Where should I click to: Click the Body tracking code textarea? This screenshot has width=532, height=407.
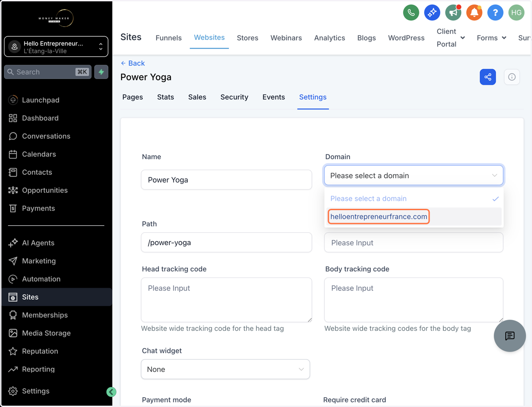(x=414, y=300)
